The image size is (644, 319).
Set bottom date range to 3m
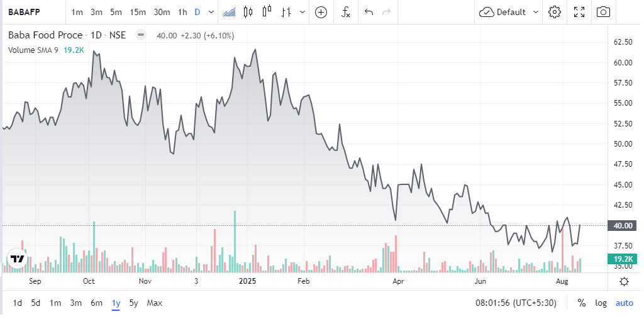(x=75, y=303)
